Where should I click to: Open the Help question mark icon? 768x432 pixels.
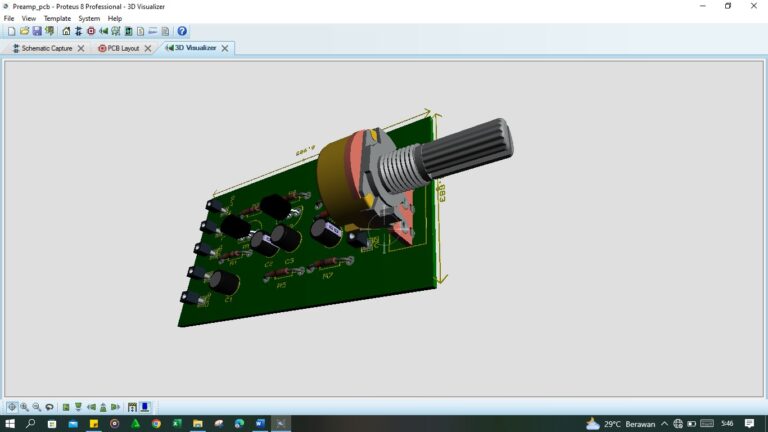pos(182,31)
